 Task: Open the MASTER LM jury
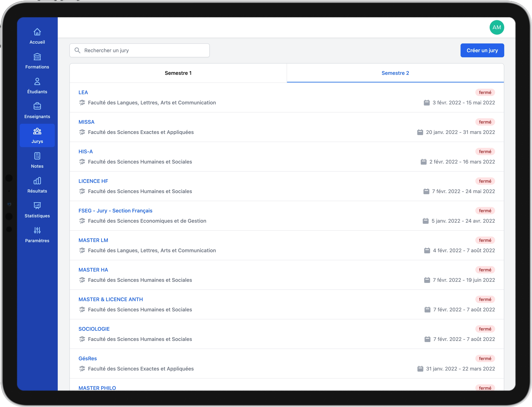[93, 240]
